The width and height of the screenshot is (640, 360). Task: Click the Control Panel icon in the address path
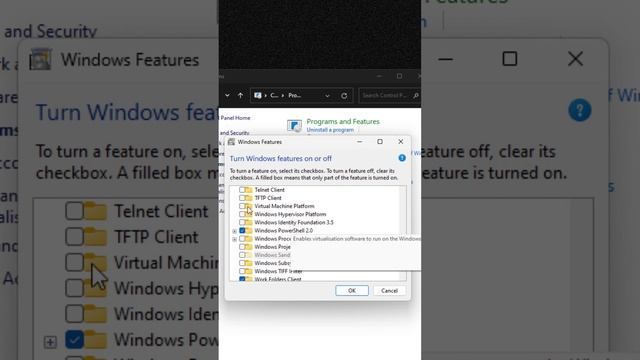click(258, 95)
